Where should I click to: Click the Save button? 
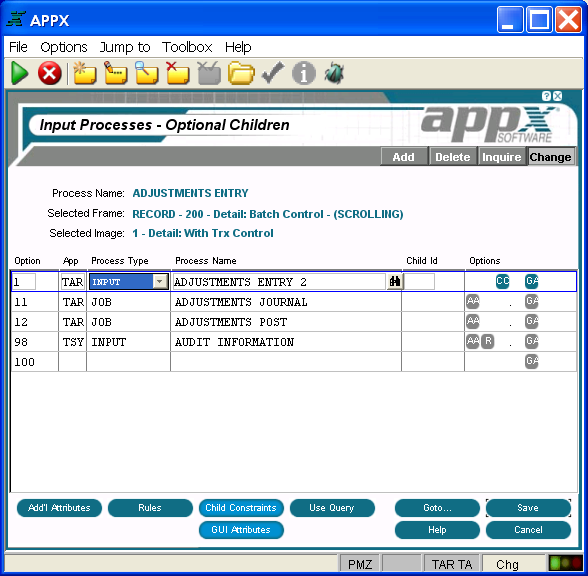(x=528, y=508)
